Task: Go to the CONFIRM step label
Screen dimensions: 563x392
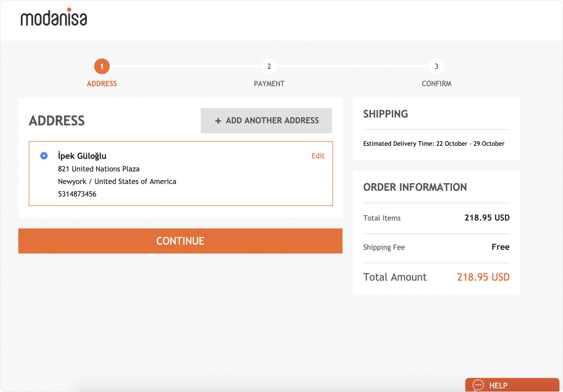Action: (x=436, y=84)
